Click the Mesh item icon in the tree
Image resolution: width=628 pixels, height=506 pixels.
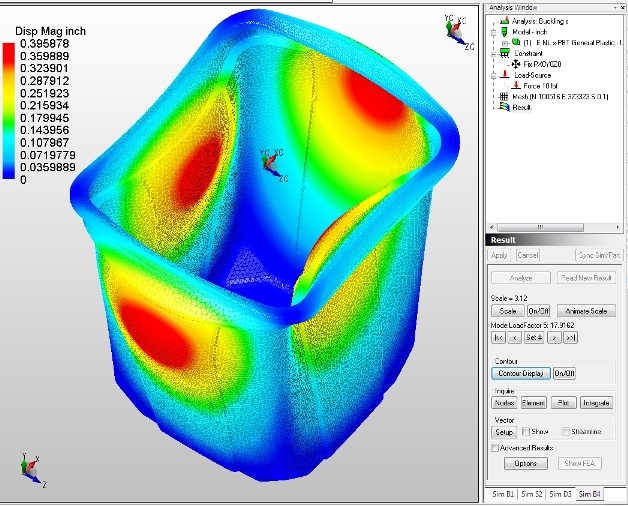(x=502, y=97)
